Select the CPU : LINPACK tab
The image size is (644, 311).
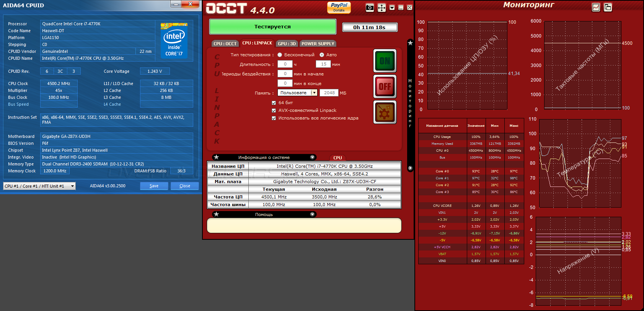tap(257, 43)
